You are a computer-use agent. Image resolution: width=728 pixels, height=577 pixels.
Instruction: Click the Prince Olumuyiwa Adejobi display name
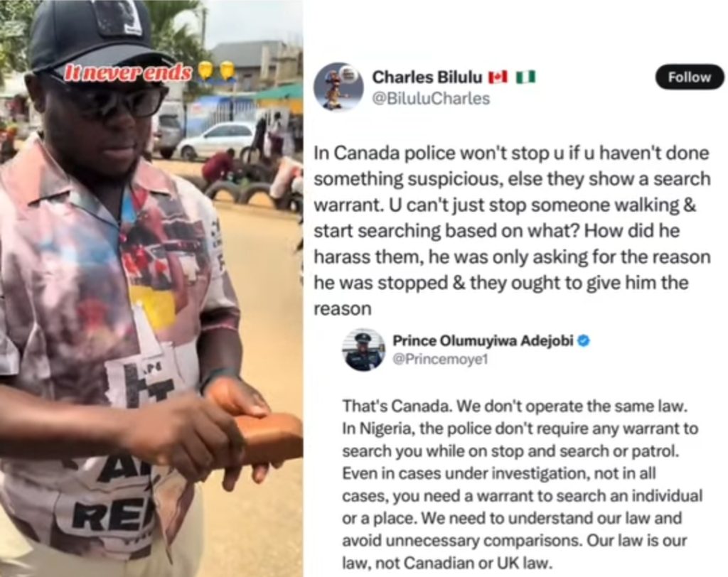tap(483, 340)
